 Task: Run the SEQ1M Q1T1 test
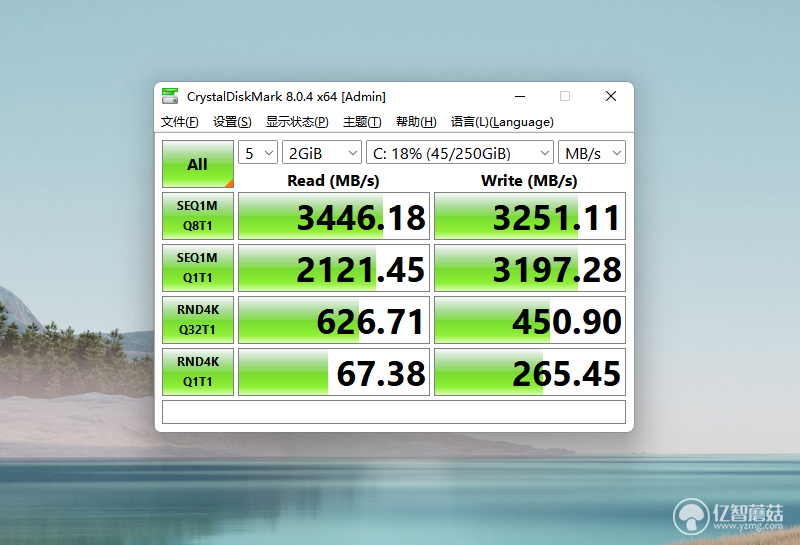point(198,268)
